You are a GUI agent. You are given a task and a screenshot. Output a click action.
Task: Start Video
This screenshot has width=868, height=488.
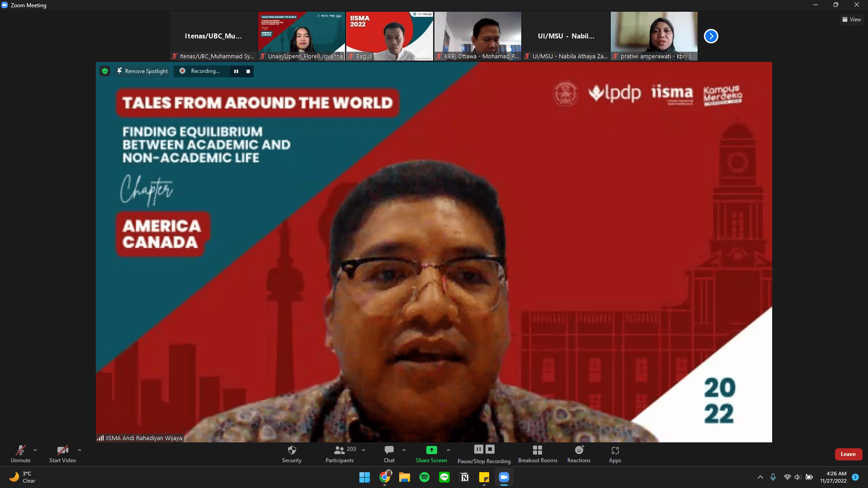(63, 454)
